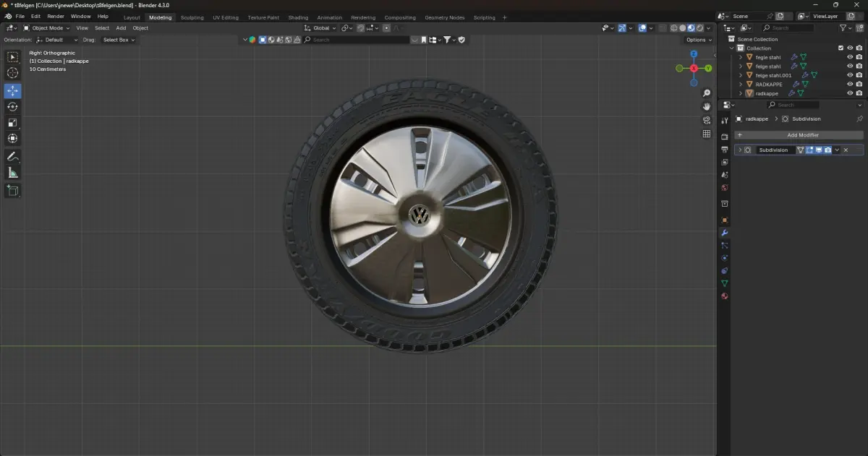Select the Rotate tool

tap(12, 107)
